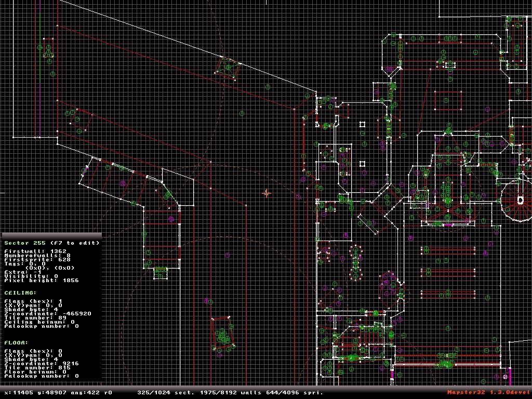Click the Sector 255 (F7 to edit) header
532x399 pixels.
pyautogui.click(x=52, y=243)
